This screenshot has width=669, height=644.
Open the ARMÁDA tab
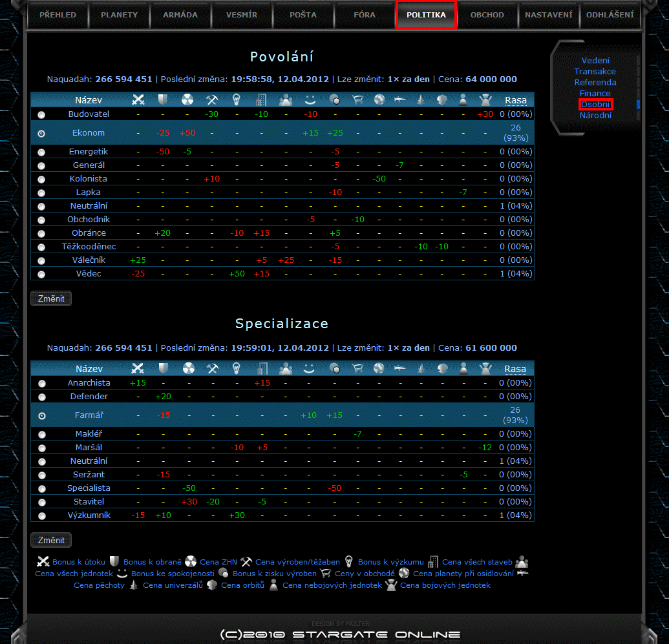click(x=180, y=15)
